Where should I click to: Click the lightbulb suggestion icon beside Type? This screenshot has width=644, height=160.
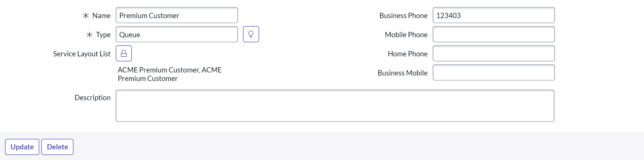[x=251, y=34]
